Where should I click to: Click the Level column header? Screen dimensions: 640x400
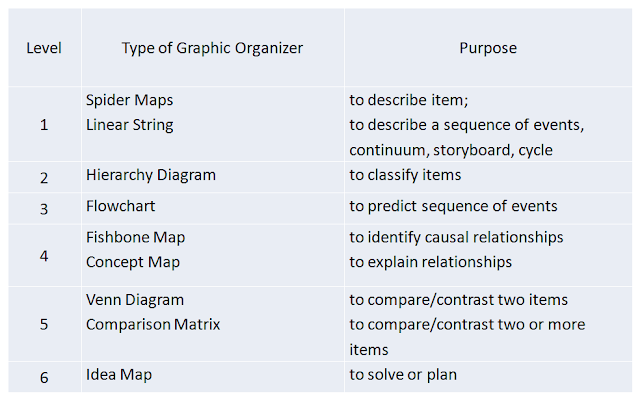(44, 48)
